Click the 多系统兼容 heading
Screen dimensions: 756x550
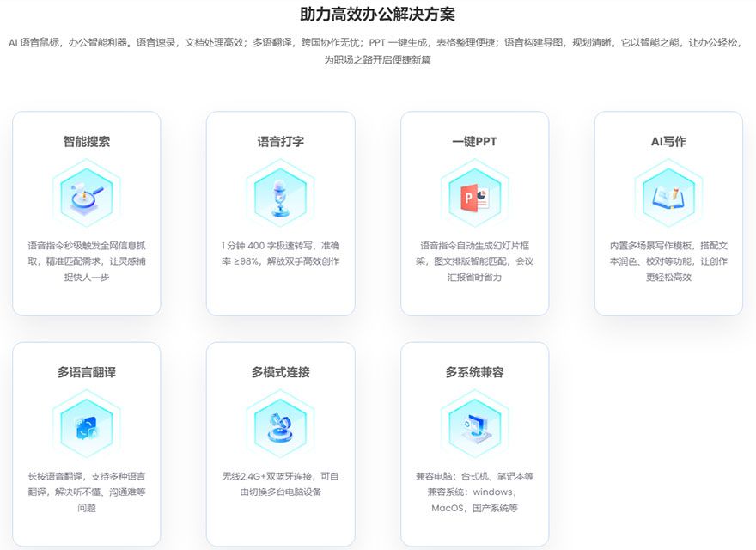[x=474, y=372]
